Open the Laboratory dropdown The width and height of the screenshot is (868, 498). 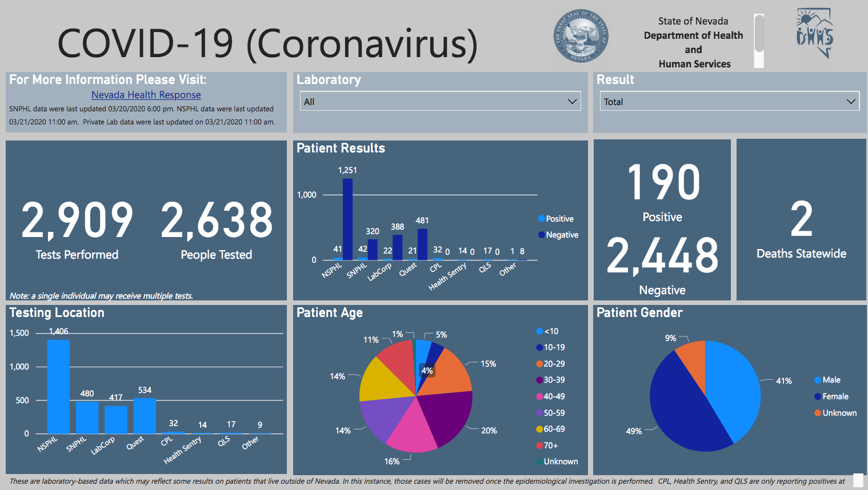pyautogui.click(x=441, y=101)
